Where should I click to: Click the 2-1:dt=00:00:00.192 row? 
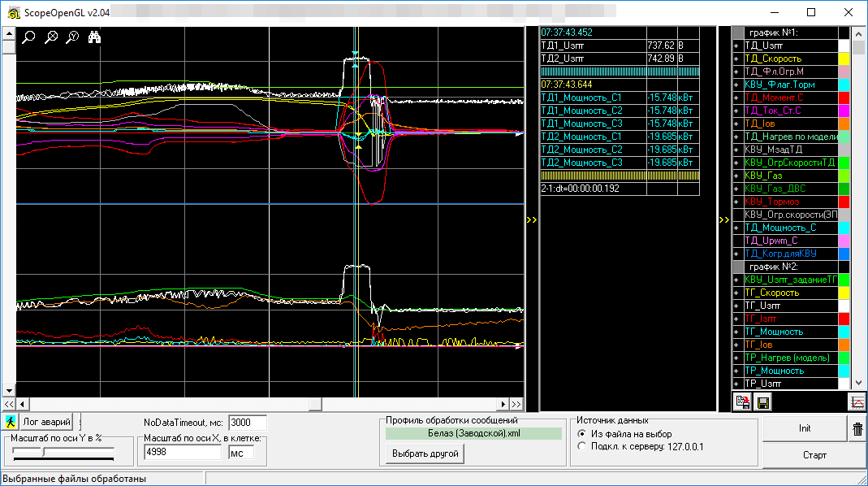[620, 189]
